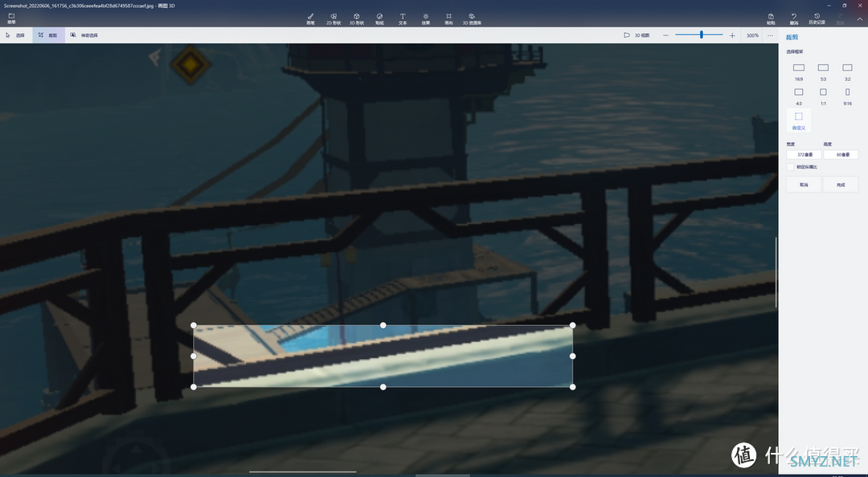Open the 2D shapes (2D 形状) tool
The height and width of the screenshot is (477, 868).
(334, 18)
